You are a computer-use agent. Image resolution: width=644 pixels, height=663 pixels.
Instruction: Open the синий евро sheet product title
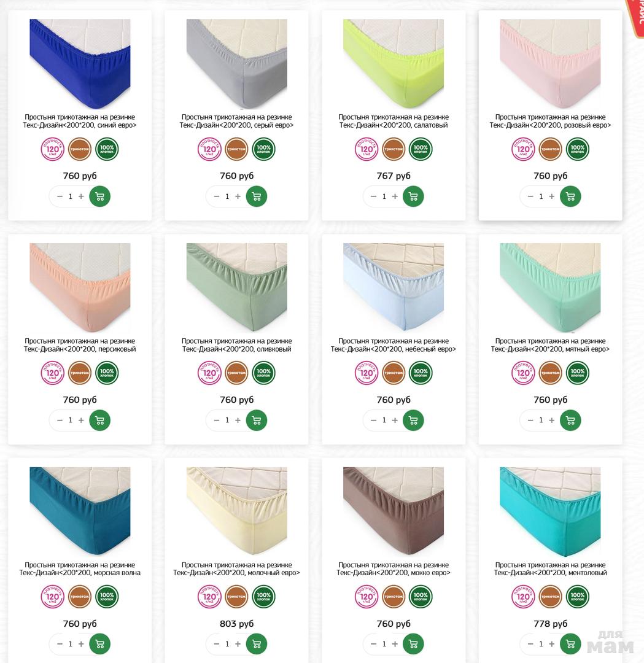coord(80,121)
